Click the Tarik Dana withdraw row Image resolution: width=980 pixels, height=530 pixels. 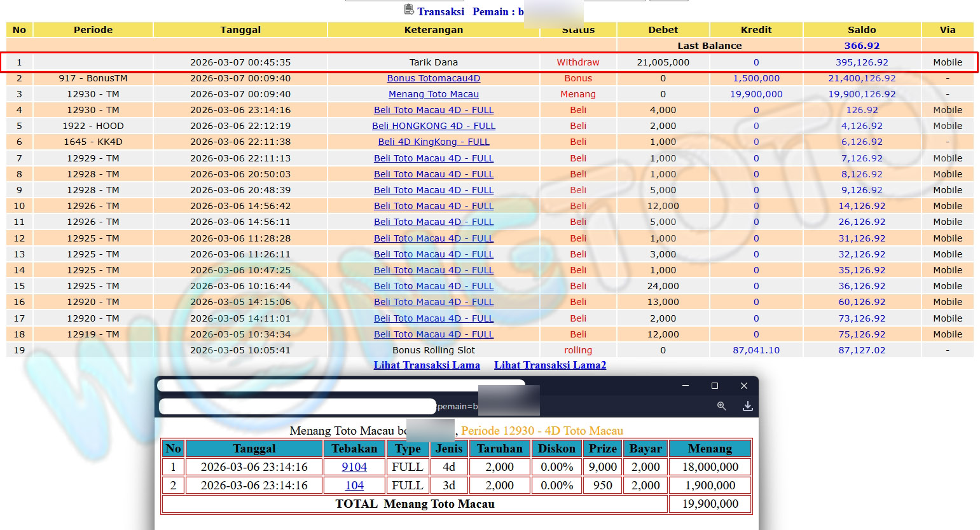click(433, 62)
